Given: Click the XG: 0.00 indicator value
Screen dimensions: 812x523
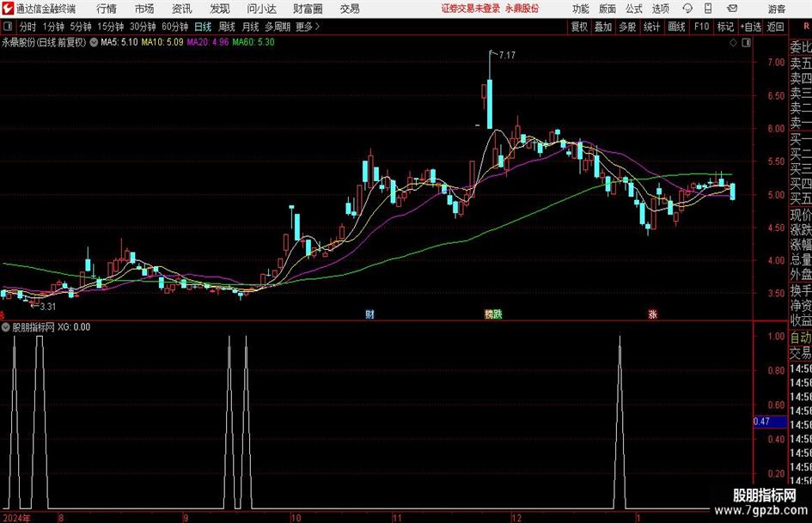Looking at the screenshot, I should click(x=74, y=327).
